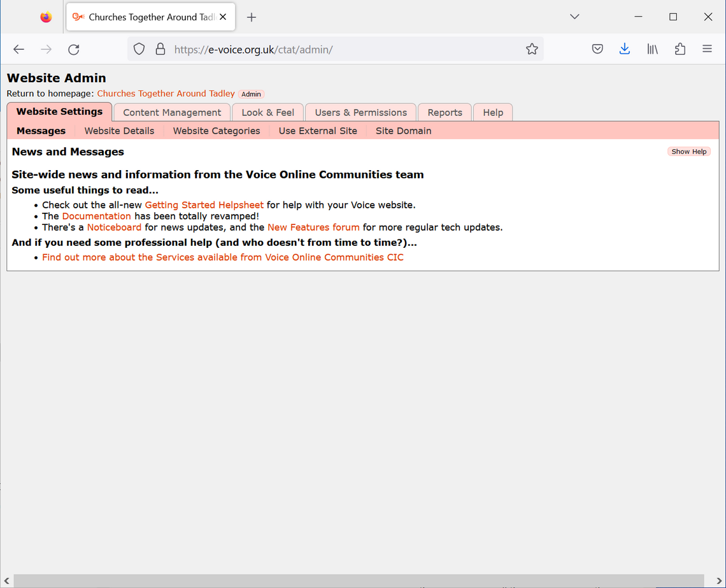Select the Churches Together Around Tadley browser tab

(x=150, y=17)
